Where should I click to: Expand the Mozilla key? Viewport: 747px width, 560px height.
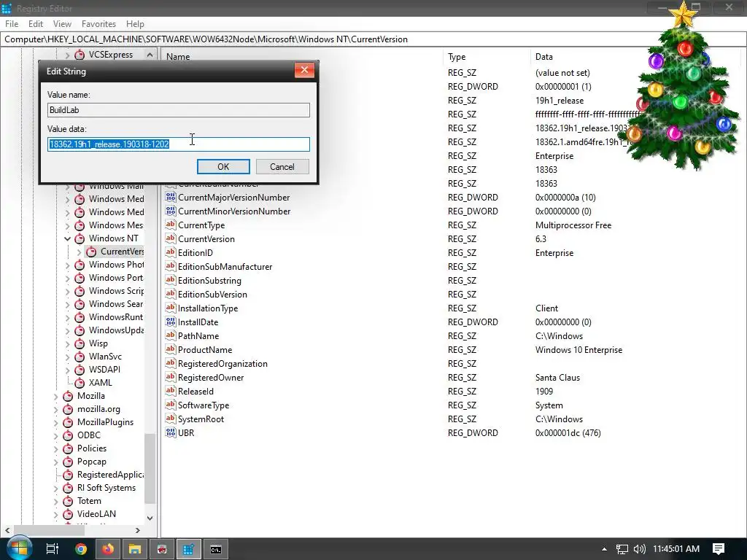point(55,396)
